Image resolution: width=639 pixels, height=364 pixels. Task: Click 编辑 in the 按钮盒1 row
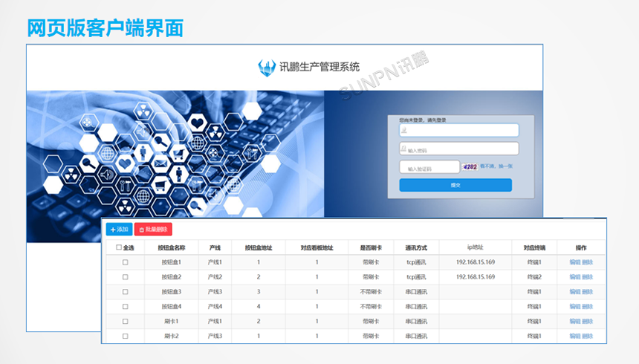[x=575, y=262]
